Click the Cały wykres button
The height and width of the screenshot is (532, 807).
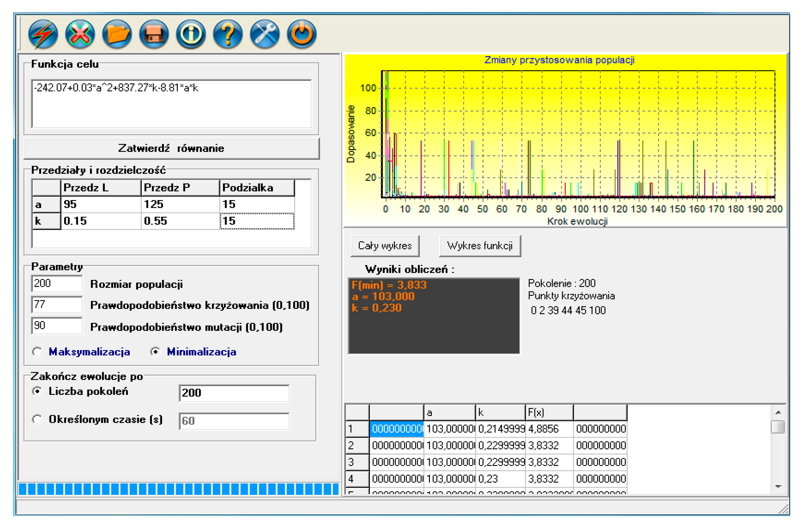pos(385,246)
